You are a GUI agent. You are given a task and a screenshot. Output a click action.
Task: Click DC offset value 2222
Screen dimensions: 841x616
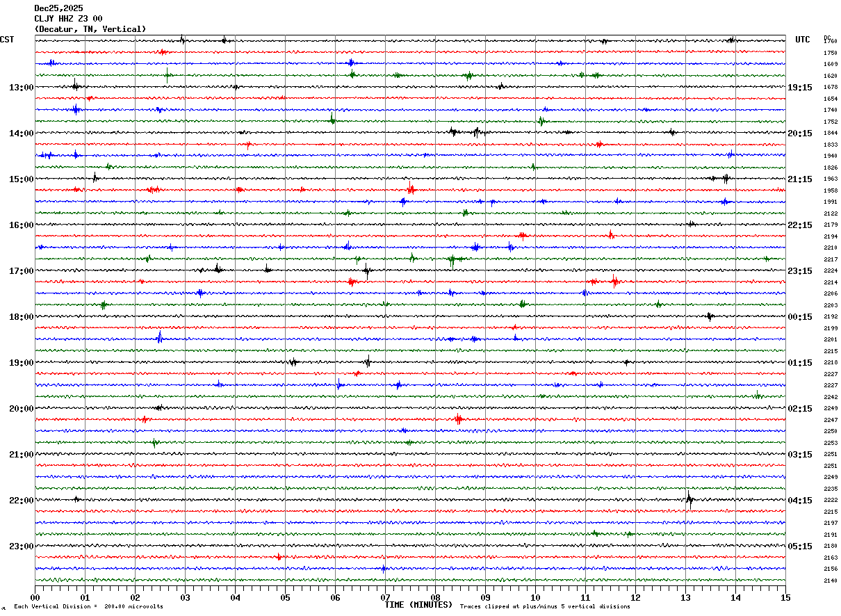[x=831, y=501]
